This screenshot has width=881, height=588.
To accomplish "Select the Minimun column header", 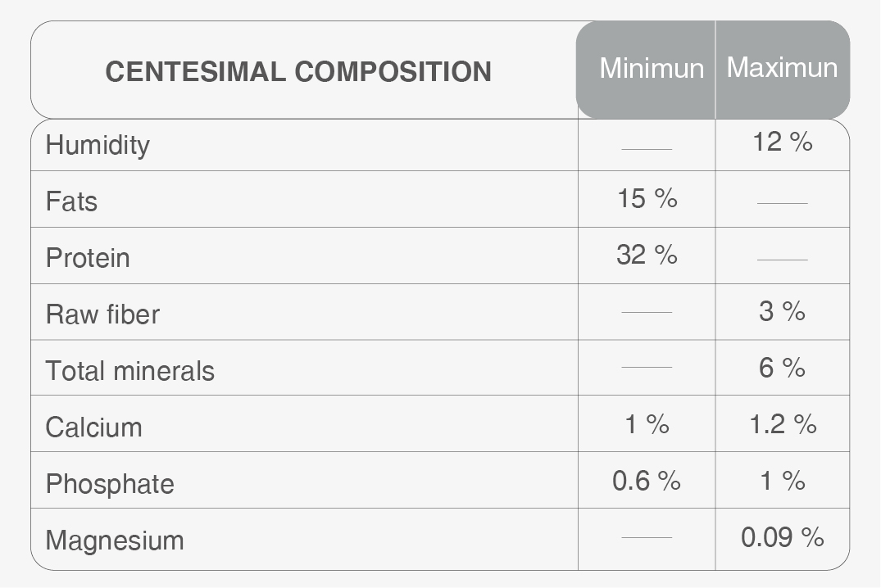I will [652, 69].
